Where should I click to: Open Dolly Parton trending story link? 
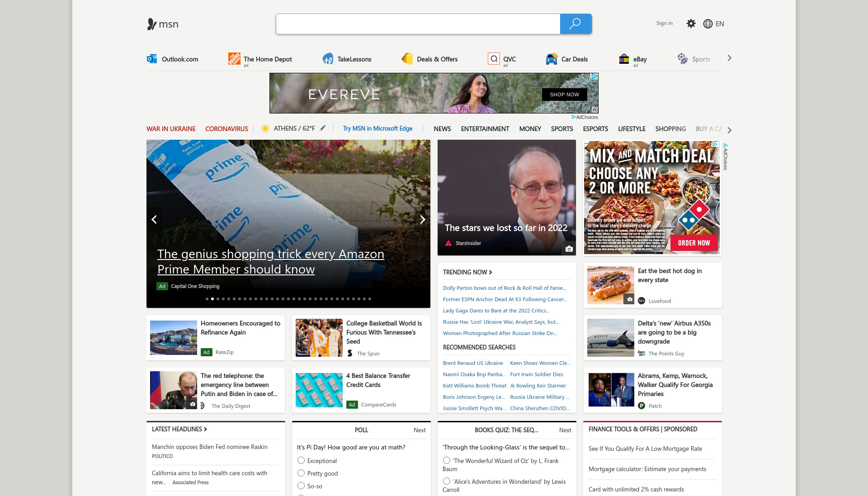click(x=505, y=288)
